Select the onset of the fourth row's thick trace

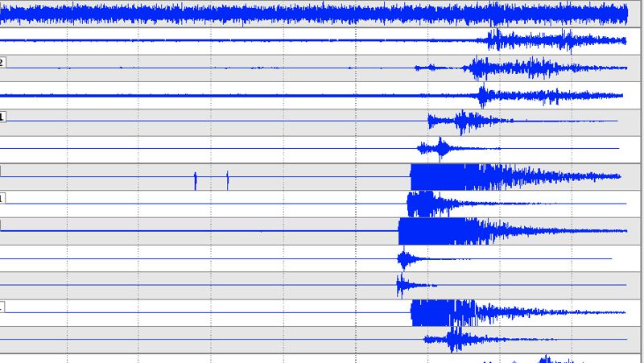click(x=482, y=96)
